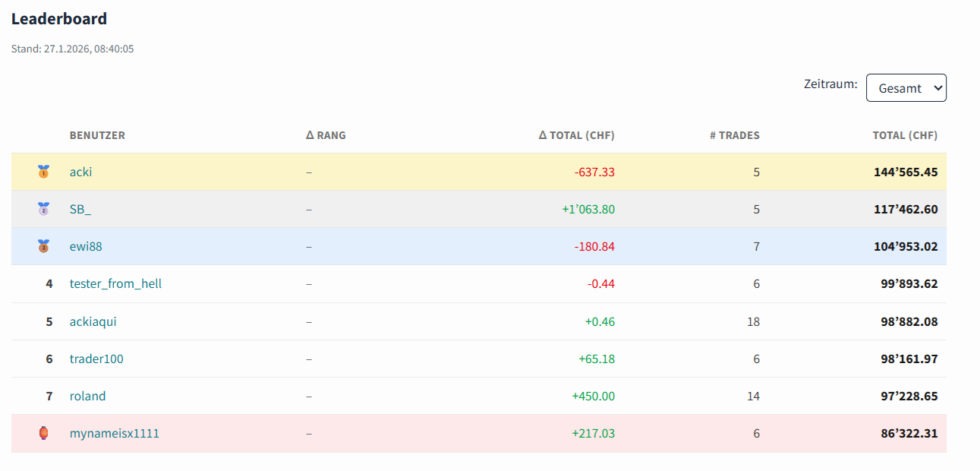Click the Leaderboard page heading
The height and width of the screenshot is (471, 980).
click(x=59, y=19)
